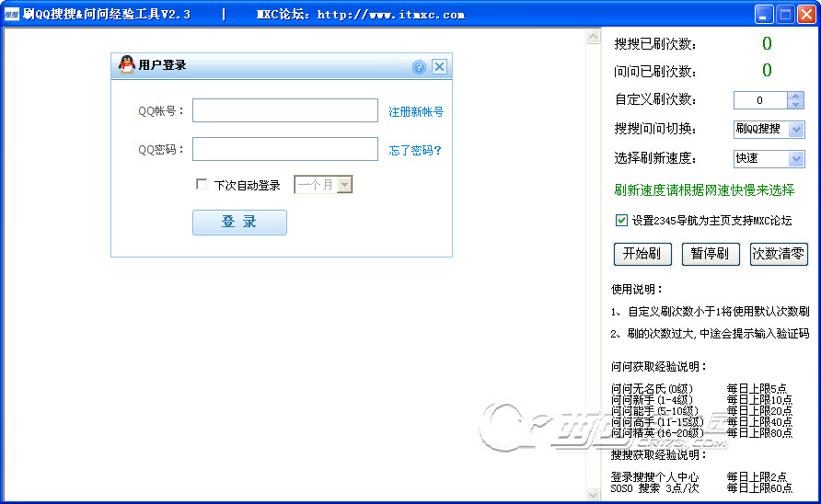Image resolution: width=821 pixels, height=504 pixels.
Task: Open the 忘了密码? link
Action: click(x=415, y=150)
